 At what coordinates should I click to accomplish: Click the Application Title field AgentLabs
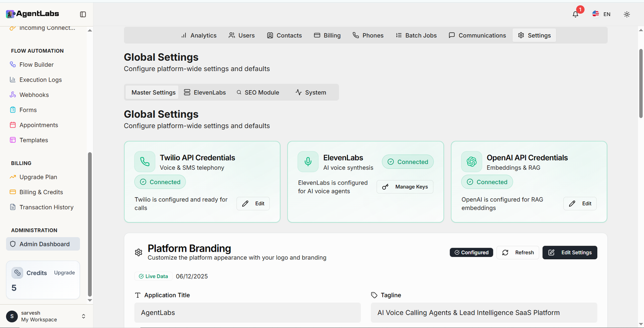click(x=248, y=313)
